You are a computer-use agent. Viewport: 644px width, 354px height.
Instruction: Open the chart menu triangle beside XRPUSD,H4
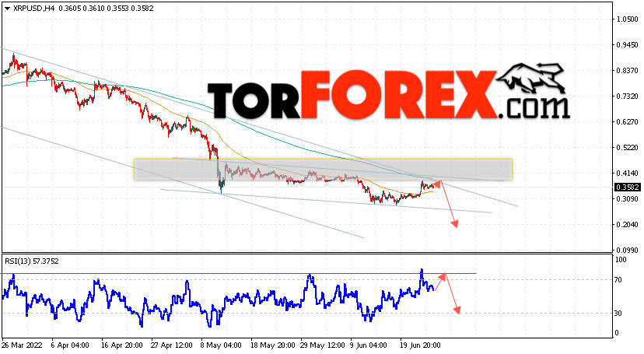(8, 9)
